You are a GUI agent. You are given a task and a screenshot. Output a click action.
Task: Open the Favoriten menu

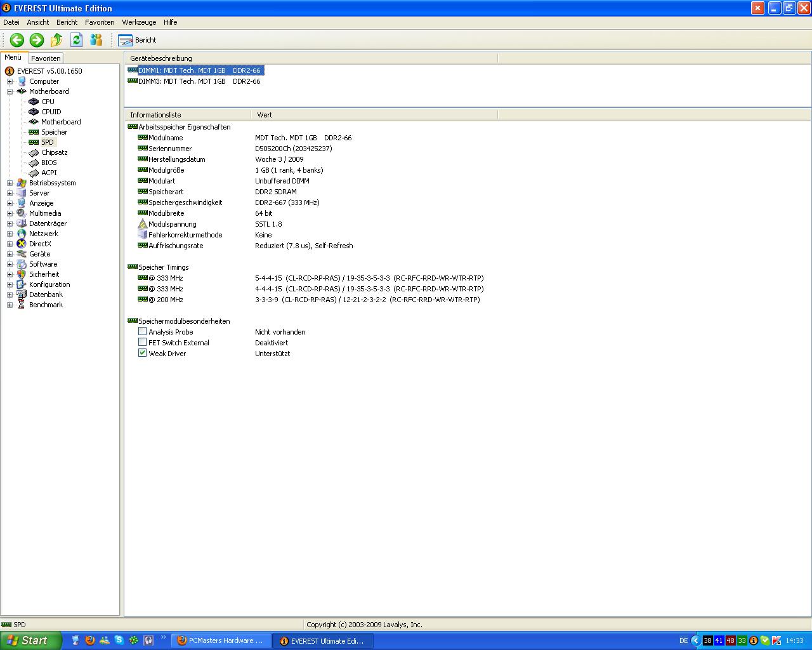coord(100,22)
